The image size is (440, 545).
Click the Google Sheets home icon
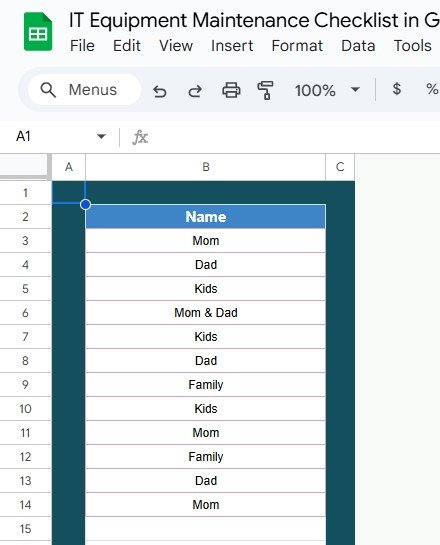38,32
